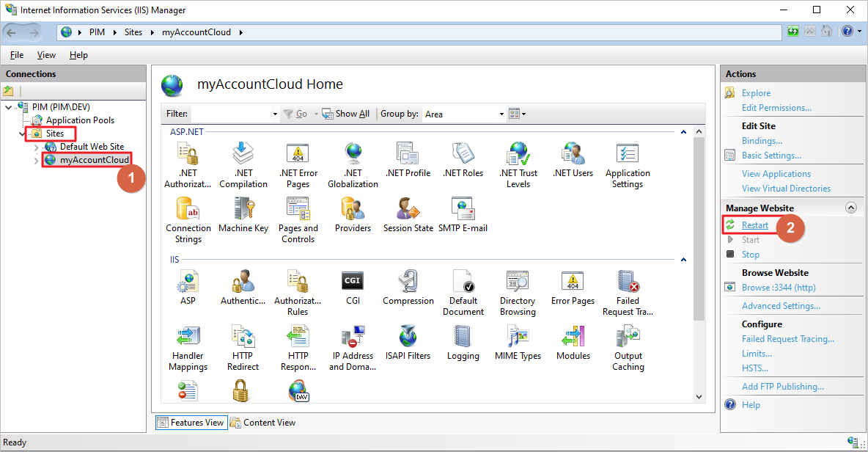Restart the website
Viewport: 868px width, 452px height.
754,225
